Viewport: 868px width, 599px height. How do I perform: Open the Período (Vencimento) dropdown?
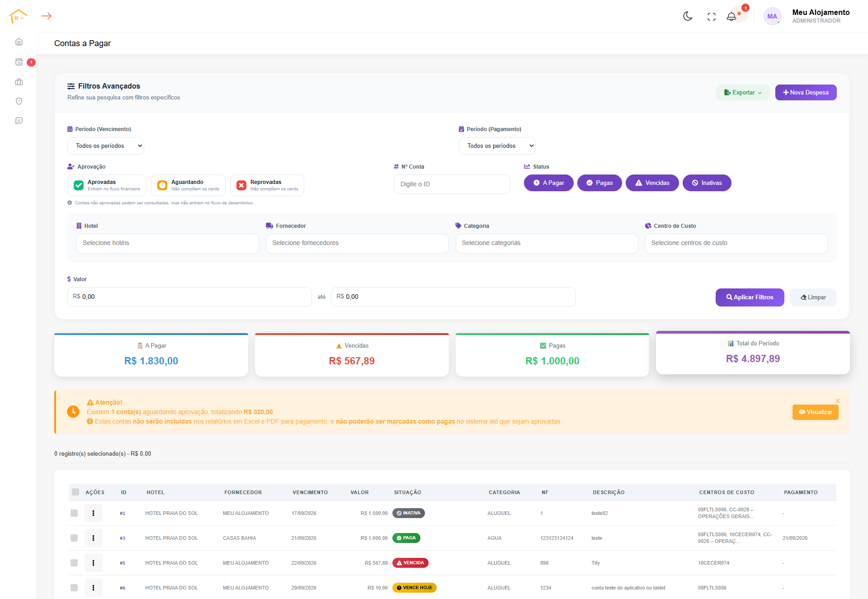pyautogui.click(x=106, y=146)
